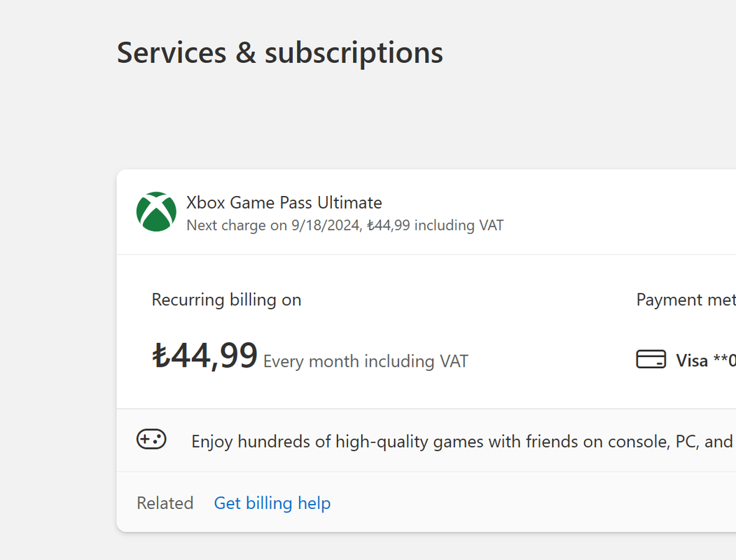Click the word console in games description
736x560 pixels.
(639, 442)
